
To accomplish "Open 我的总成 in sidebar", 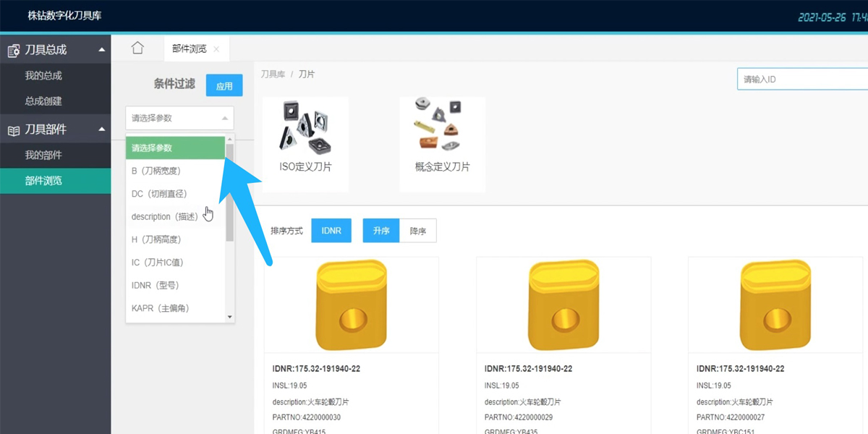I will pos(43,76).
